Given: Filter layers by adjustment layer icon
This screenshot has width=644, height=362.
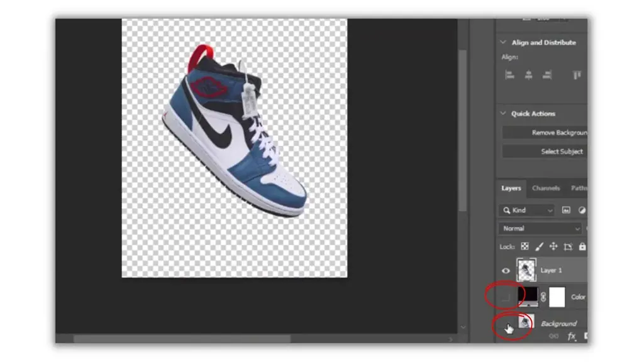Looking at the screenshot, I should coord(582,210).
